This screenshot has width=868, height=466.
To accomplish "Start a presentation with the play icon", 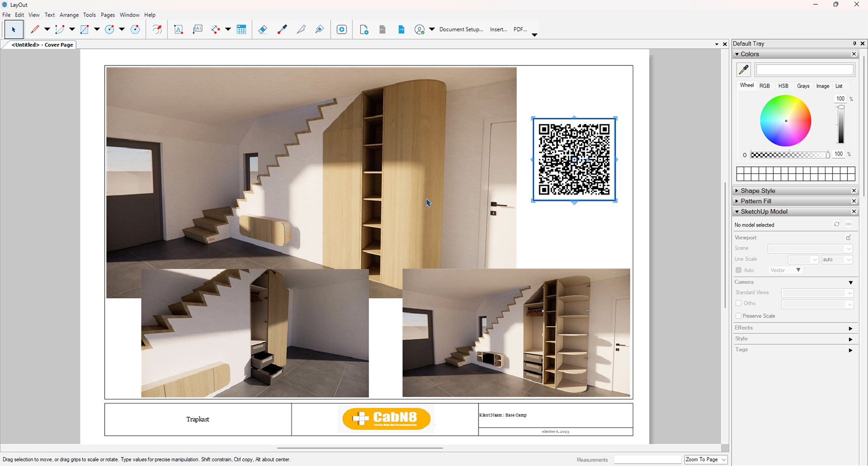I will click(x=341, y=29).
